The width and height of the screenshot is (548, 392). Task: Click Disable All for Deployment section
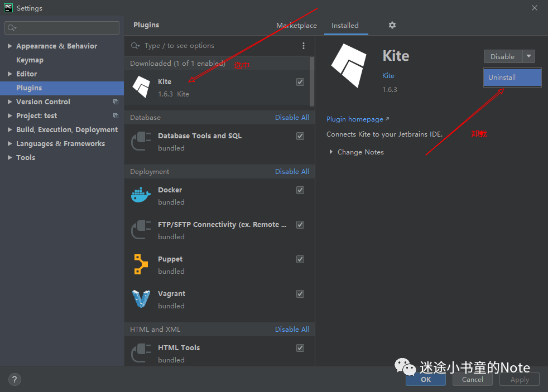pos(292,172)
